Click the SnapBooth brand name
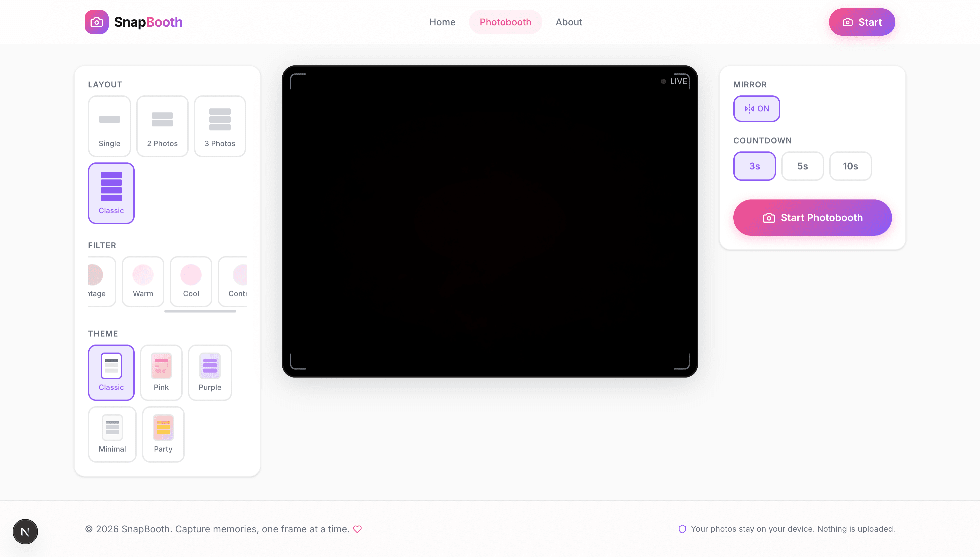 (x=148, y=22)
